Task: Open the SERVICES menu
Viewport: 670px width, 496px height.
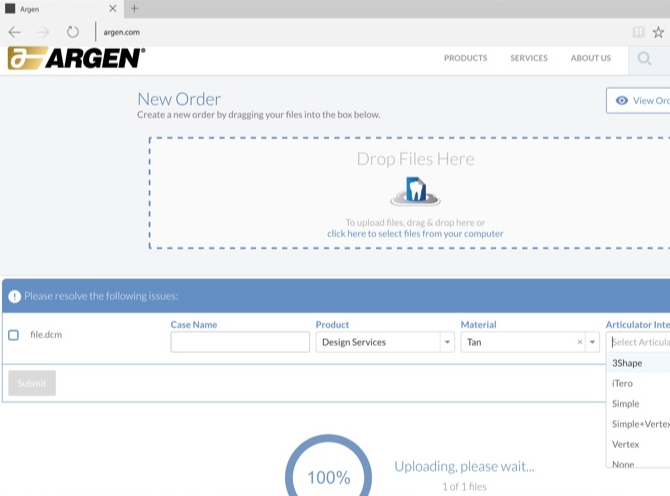Action: point(529,58)
